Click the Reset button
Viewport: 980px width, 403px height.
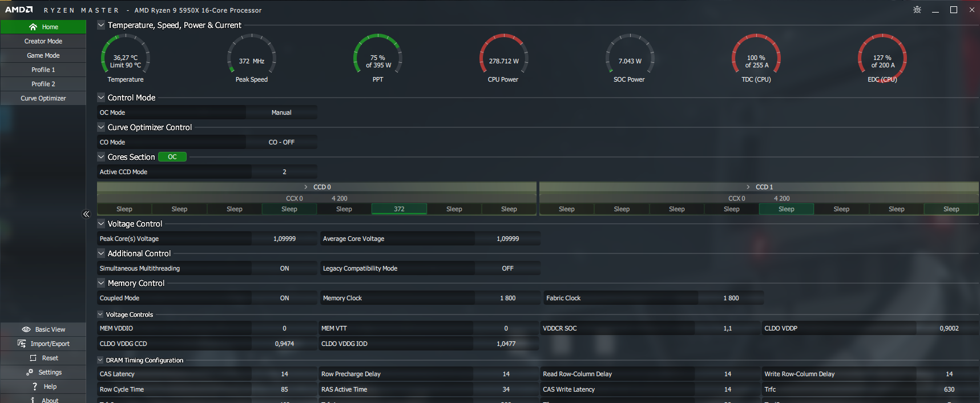(43, 358)
